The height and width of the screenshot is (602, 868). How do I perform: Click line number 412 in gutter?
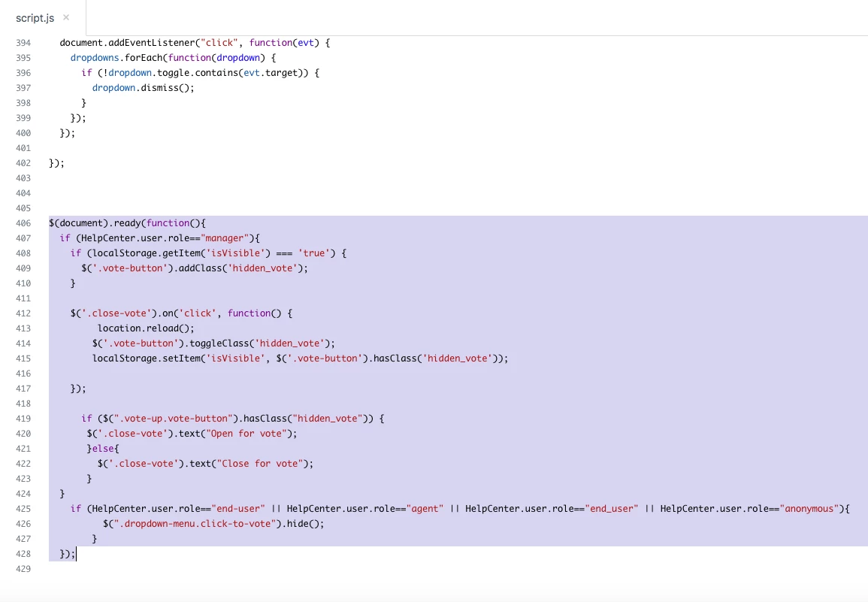click(x=23, y=313)
